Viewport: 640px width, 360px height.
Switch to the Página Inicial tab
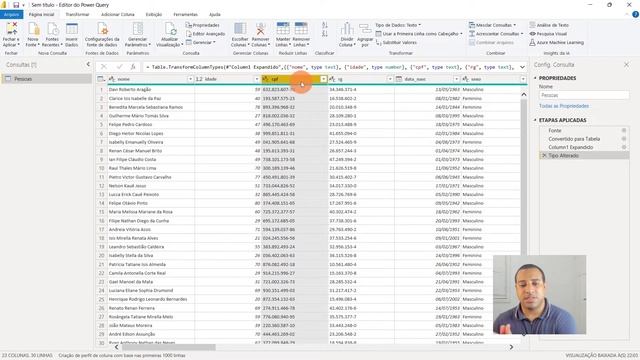click(x=41, y=14)
